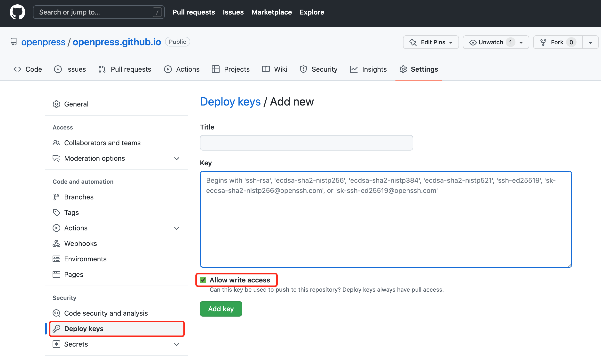Expand the sidebar Actions chevron
The height and width of the screenshot is (364, 601).
177,228
